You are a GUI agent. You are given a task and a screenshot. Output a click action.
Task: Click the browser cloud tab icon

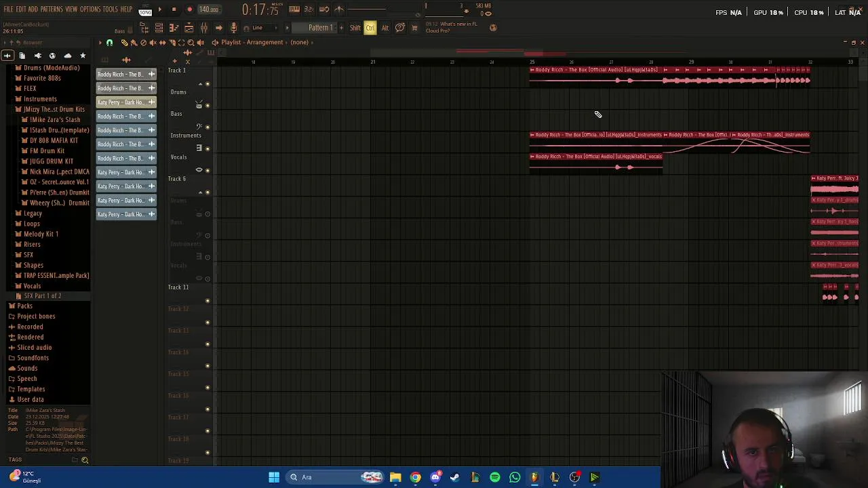tap(68, 56)
